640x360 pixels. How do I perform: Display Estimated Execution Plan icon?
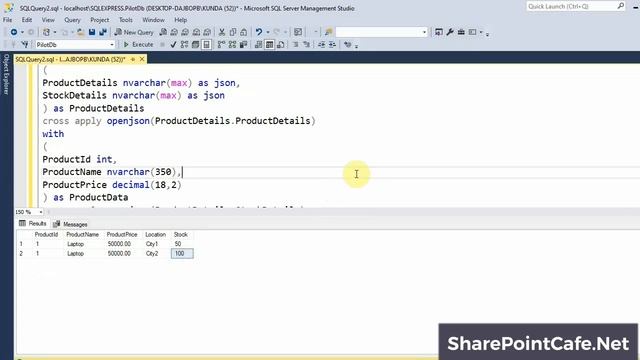184,44
